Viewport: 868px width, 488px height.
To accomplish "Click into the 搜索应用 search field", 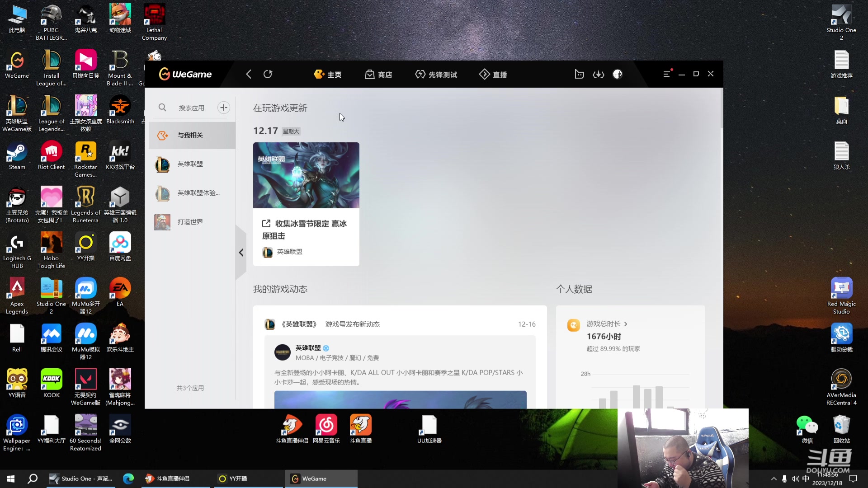I will pyautogui.click(x=191, y=108).
